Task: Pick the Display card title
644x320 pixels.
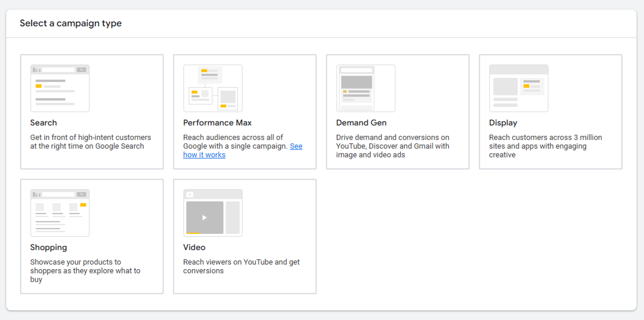Action: pos(503,123)
